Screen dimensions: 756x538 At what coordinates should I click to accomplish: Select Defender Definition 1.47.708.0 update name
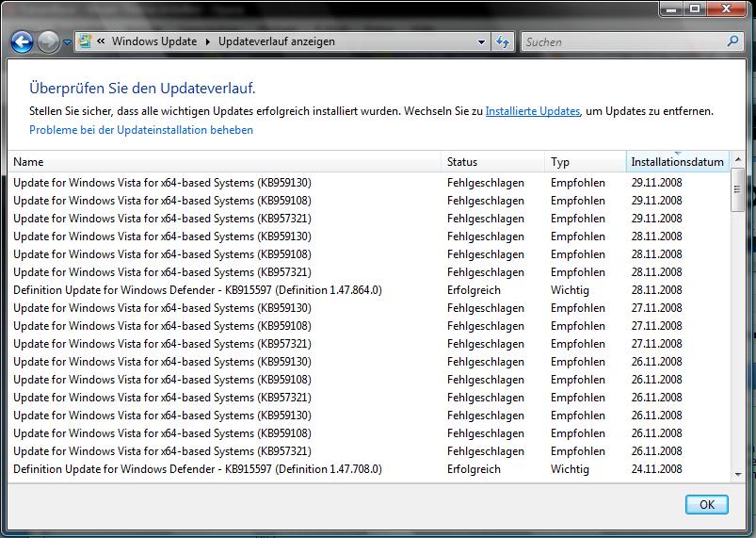[198, 469]
